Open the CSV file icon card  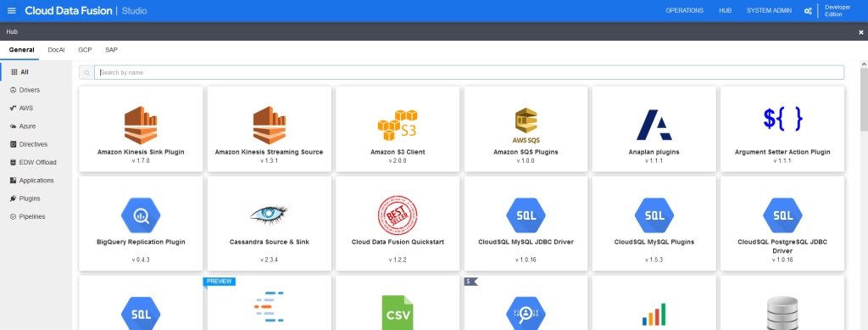tap(398, 302)
